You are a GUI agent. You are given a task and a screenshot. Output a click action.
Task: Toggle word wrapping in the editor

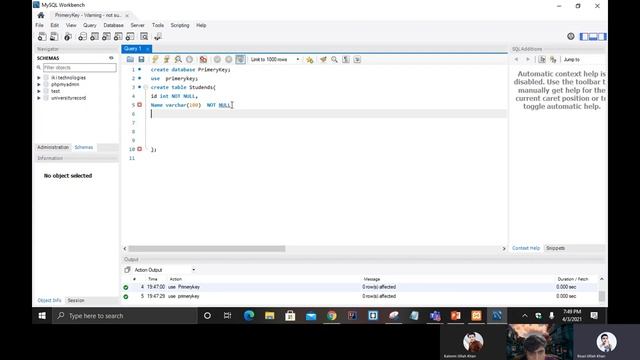(x=357, y=60)
